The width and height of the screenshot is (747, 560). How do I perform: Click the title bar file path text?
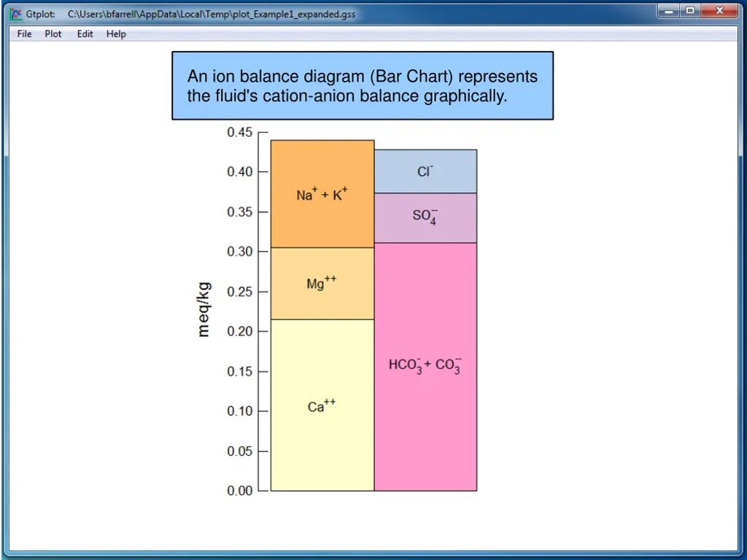(x=212, y=14)
